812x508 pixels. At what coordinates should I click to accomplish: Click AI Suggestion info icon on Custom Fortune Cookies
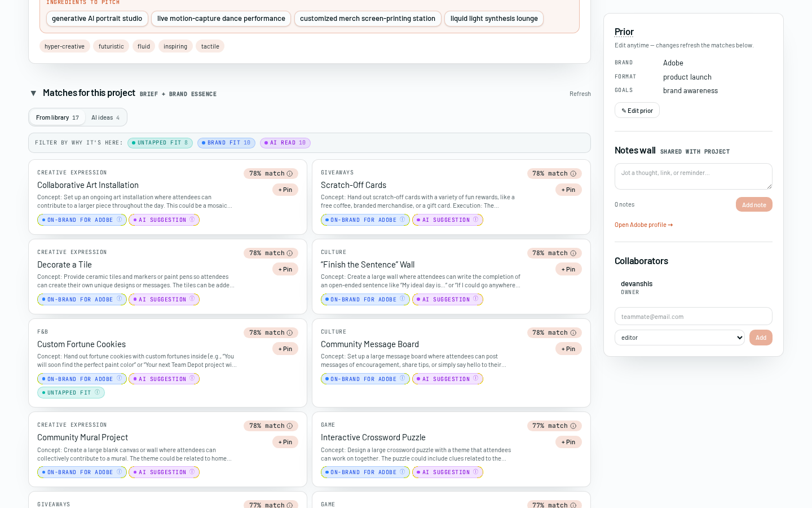[192, 379]
